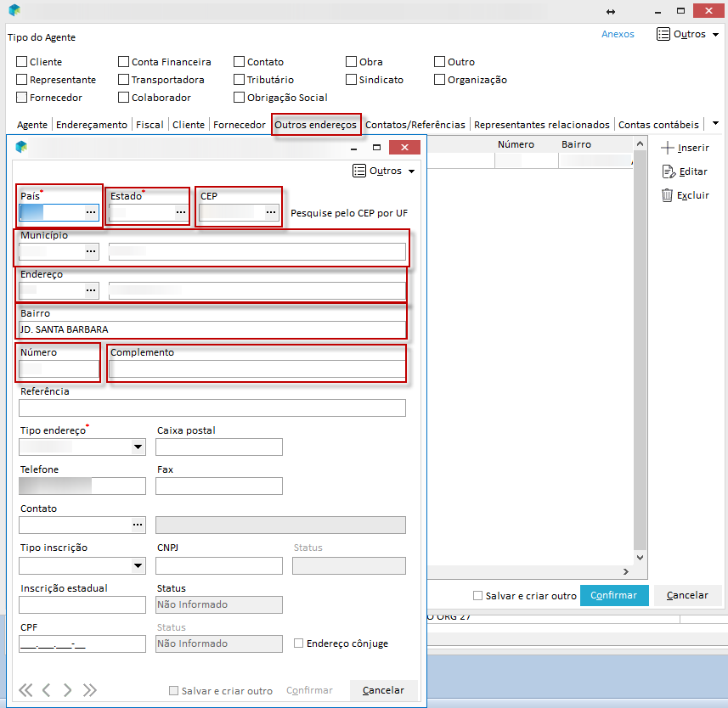Click the Excluir trash icon

(668, 195)
